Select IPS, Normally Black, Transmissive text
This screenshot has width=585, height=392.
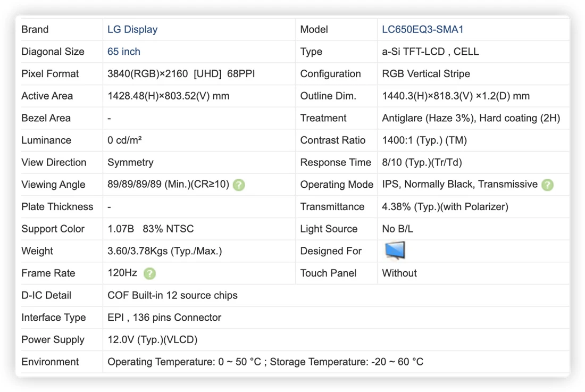[x=459, y=184]
